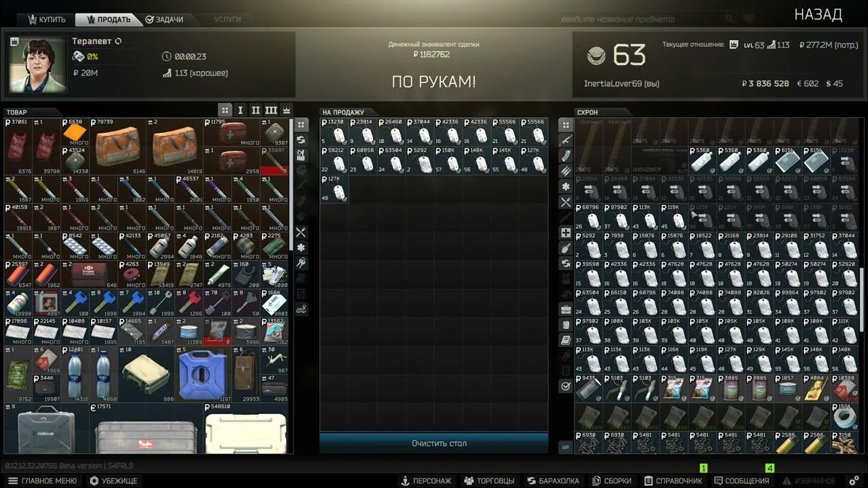Filter stash by book info icon

click(x=566, y=340)
